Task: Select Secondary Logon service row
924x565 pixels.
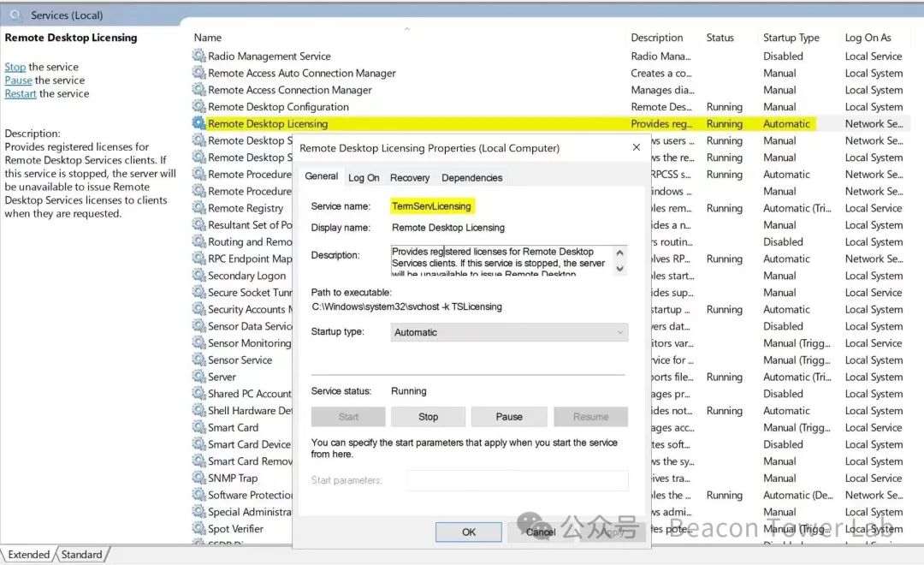Action: [x=247, y=275]
